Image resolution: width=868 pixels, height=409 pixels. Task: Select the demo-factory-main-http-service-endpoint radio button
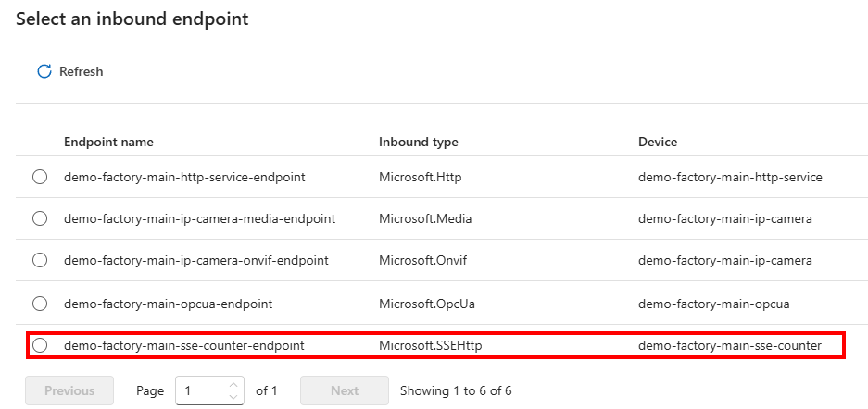coord(40,177)
